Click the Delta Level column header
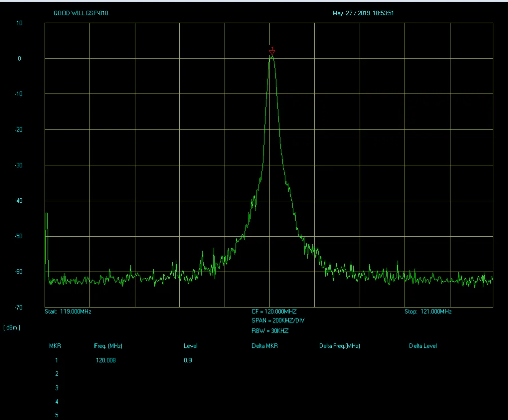The image size is (508, 420). (x=423, y=346)
